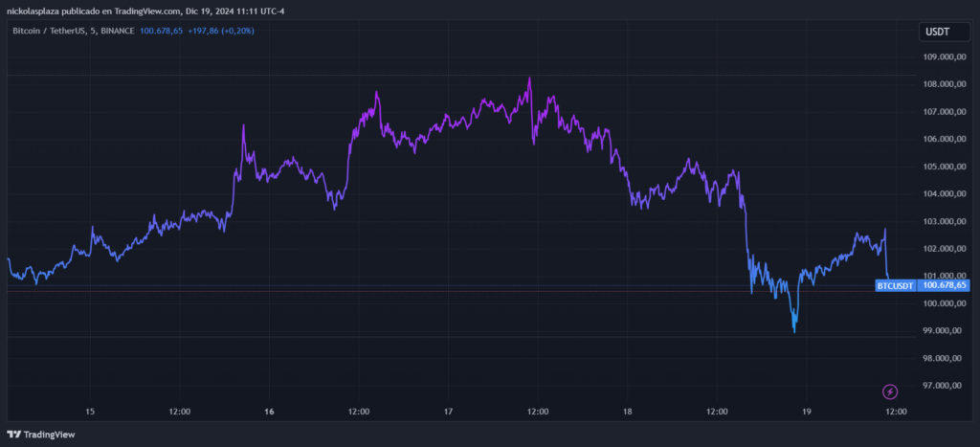Click the BINANCE exchange label
The image size is (980, 447).
(x=117, y=31)
